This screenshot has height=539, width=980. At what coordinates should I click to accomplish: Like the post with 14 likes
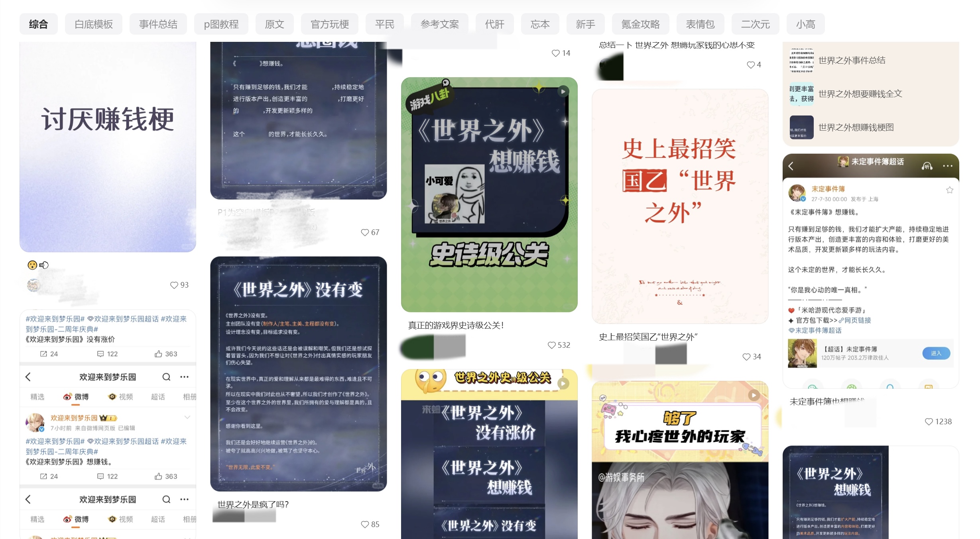click(555, 53)
